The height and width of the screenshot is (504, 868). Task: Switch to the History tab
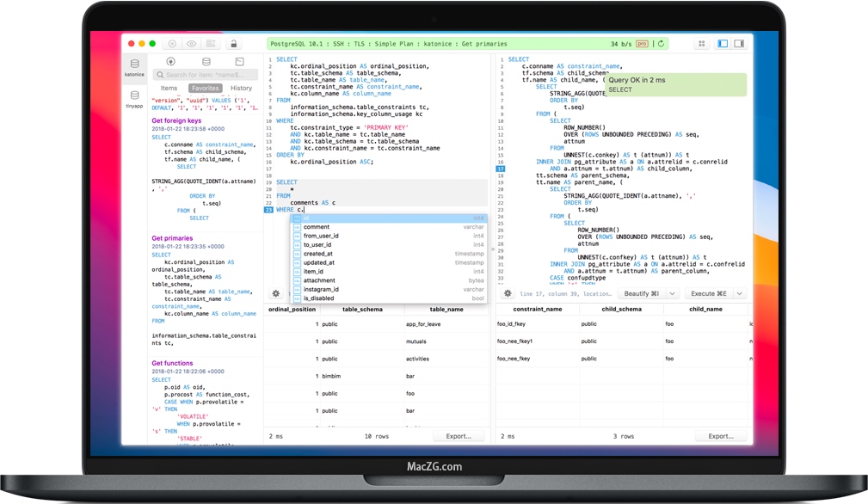241,87
